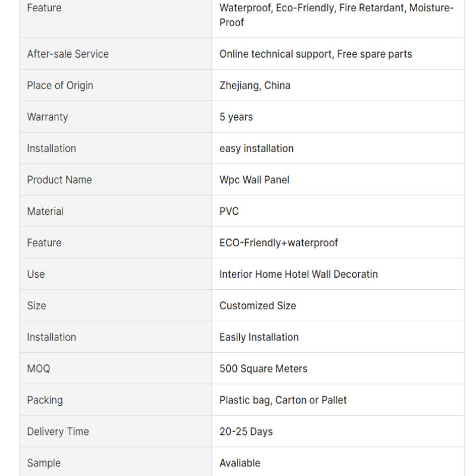Select the "5 years" warranty value
The height and width of the screenshot is (476, 476).
(x=236, y=117)
